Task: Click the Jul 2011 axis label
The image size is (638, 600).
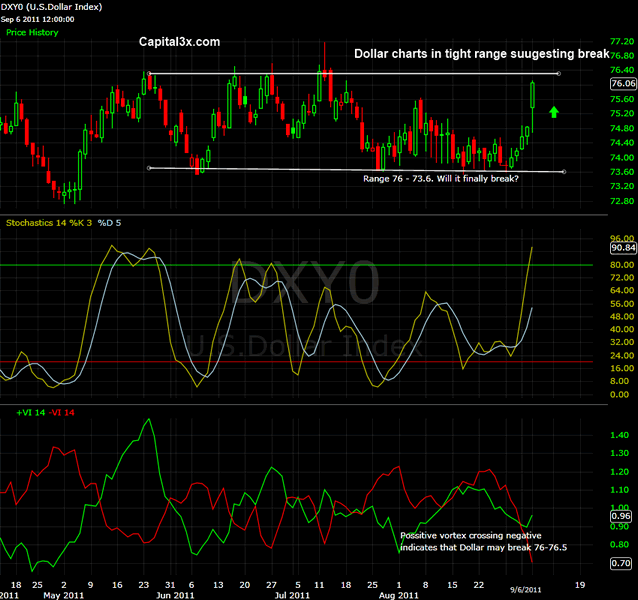Action: (x=292, y=595)
